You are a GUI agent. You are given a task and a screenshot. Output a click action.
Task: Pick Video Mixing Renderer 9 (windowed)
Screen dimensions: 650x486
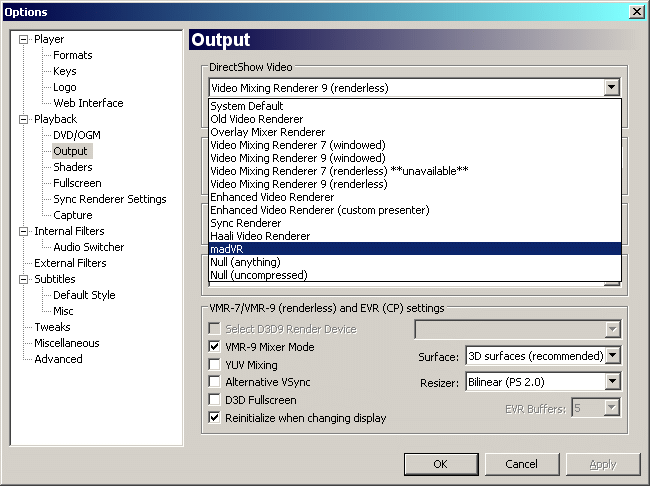(x=415, y=158)
